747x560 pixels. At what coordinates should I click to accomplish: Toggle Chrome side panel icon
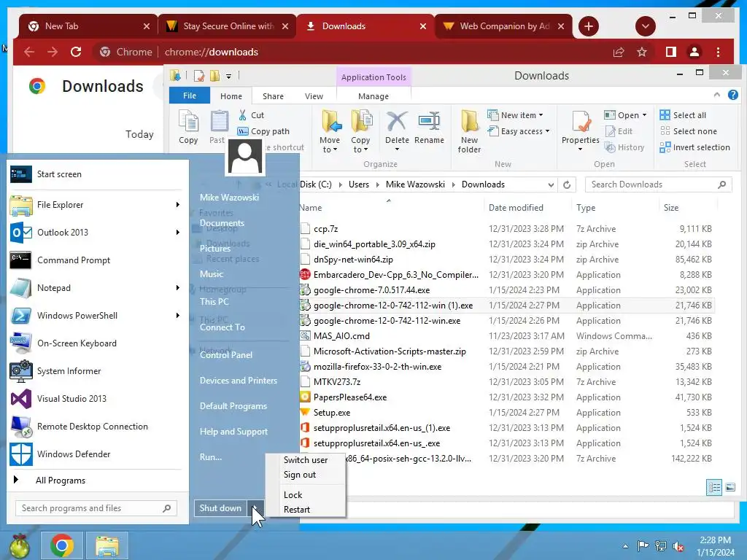671,52
